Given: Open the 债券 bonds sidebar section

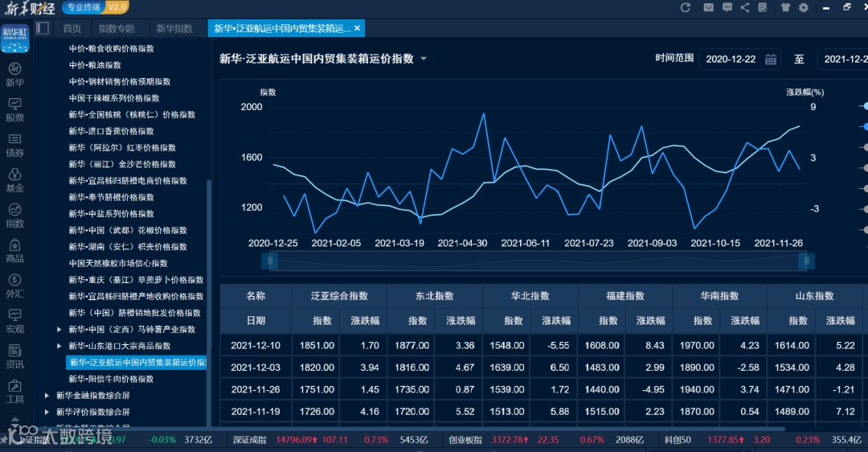Looking at the screenshot, I should pyautogui.click(x=15, y=146).
